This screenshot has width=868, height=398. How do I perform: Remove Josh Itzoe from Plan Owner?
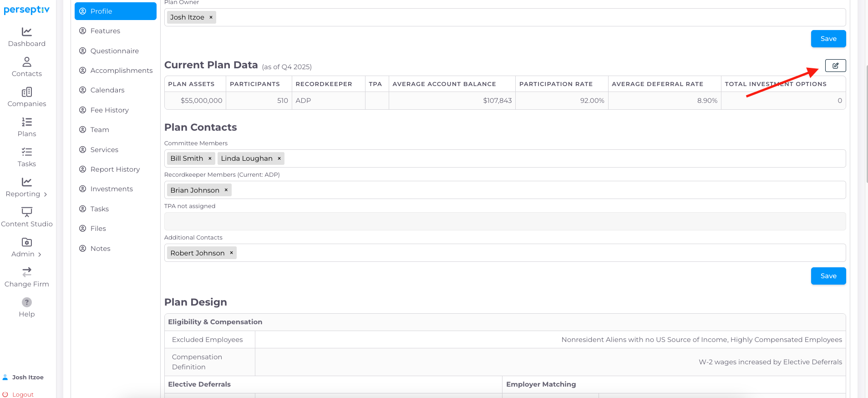tap(211, 17)
